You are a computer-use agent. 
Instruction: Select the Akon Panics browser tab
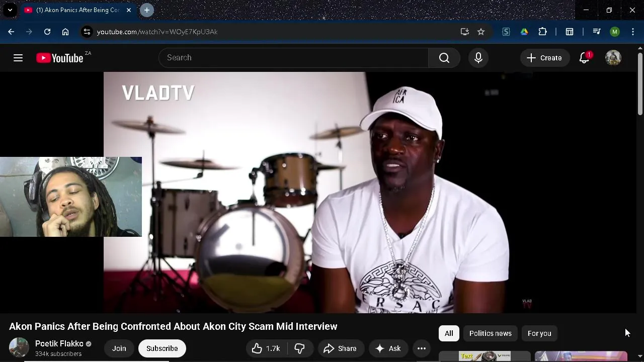78,10
